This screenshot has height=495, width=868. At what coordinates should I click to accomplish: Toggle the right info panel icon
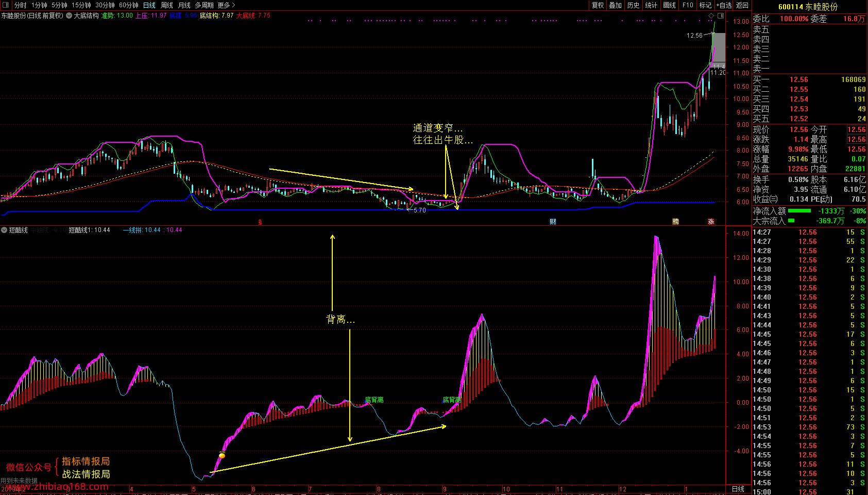pyautogui.click(x=721, y=15)
